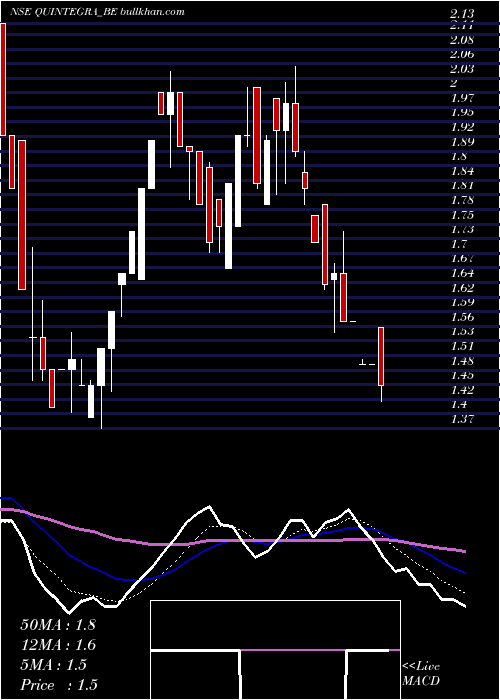Click the 1.81 price axis label

click(x=462, y=186)
